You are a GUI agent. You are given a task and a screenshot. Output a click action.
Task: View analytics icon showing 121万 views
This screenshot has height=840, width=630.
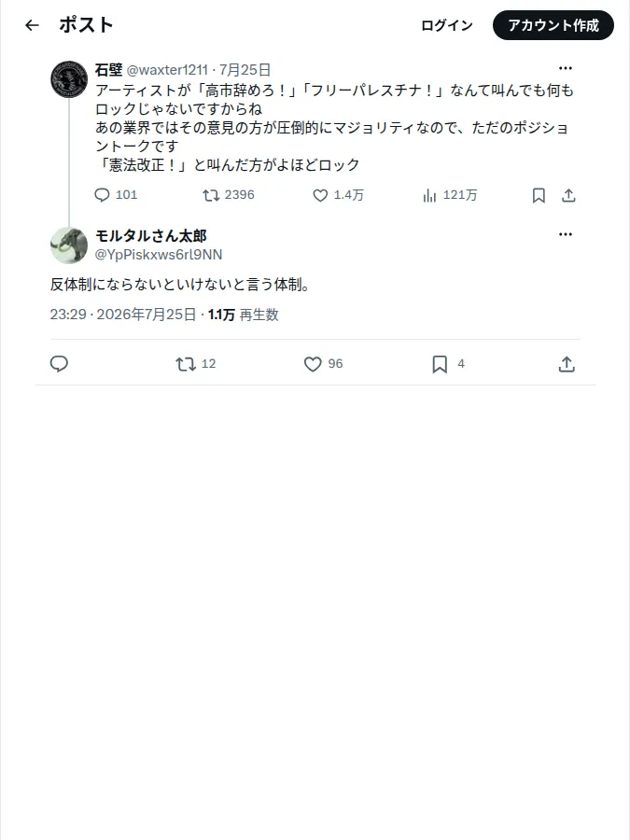[429, 195]
